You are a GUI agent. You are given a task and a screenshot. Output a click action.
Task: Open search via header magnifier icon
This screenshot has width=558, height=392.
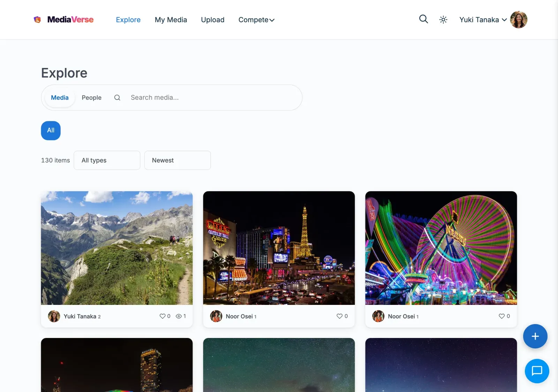(x=423, y=19)
